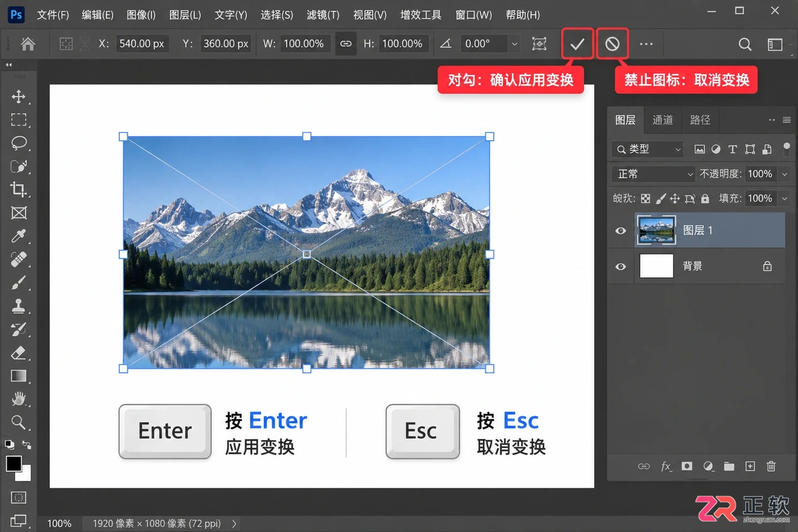Link layers icon in Layers panel

(644, 467)
